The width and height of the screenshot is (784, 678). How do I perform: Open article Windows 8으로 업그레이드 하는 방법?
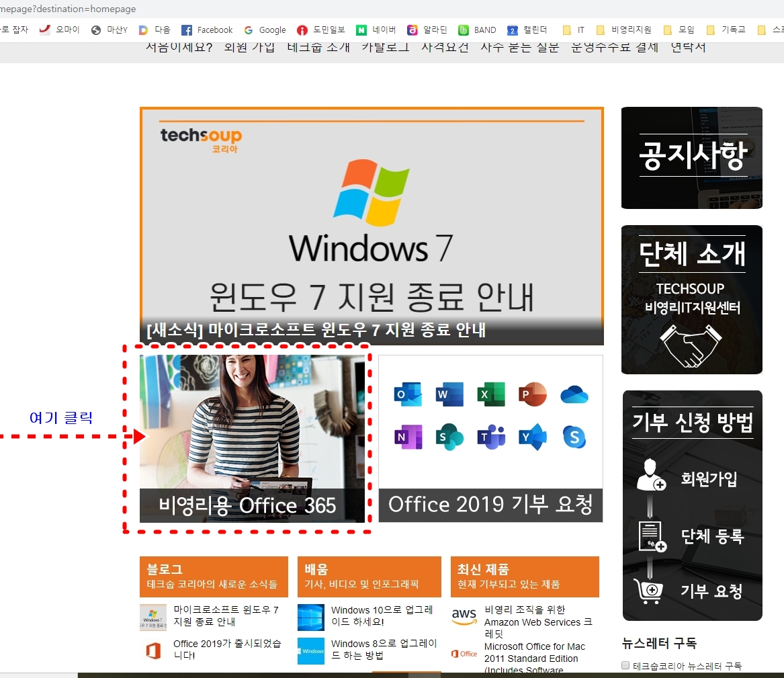(x=384, y=649)
